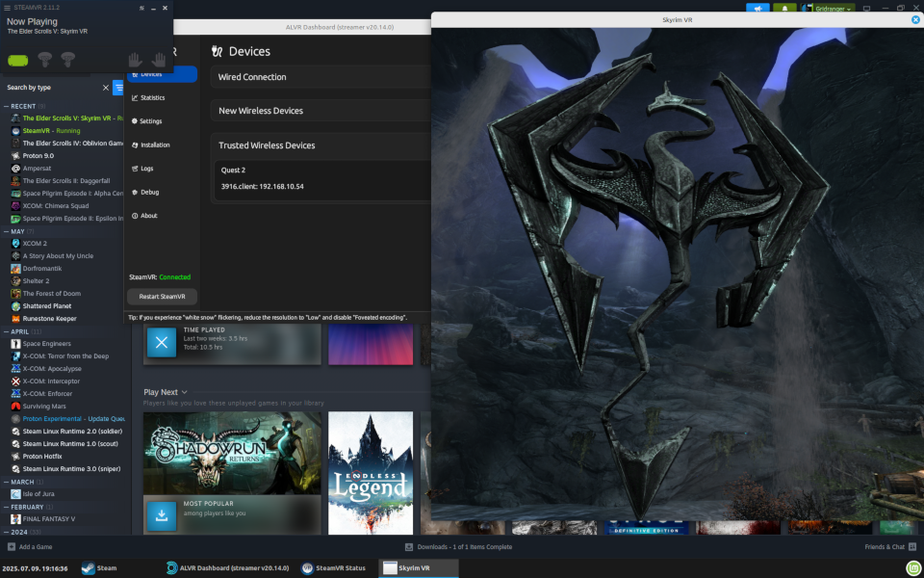
Task: Click the XCOM 2 game icon in library list
Action: point(16,243)
